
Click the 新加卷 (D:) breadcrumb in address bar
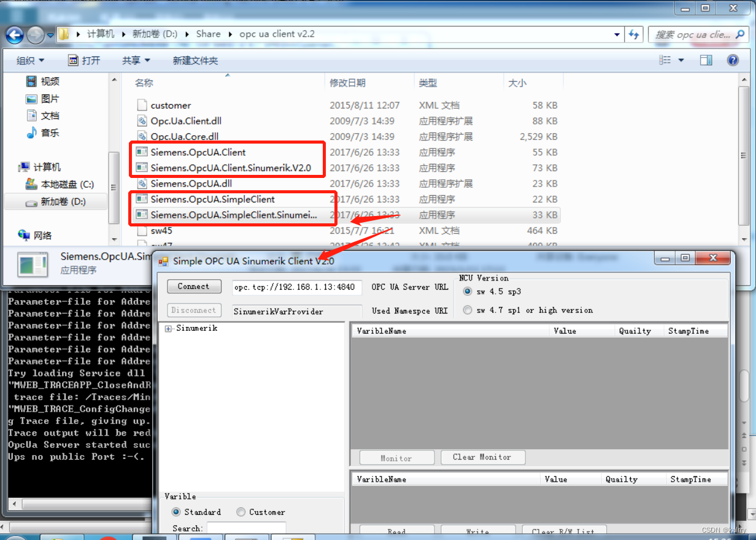[155, 34]
